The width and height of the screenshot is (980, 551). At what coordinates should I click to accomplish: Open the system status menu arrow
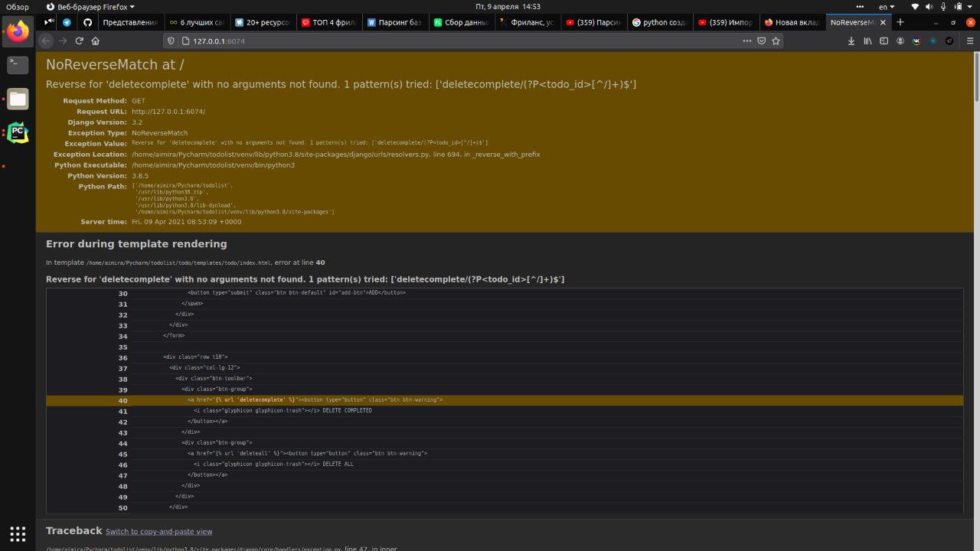click(970, 6)
